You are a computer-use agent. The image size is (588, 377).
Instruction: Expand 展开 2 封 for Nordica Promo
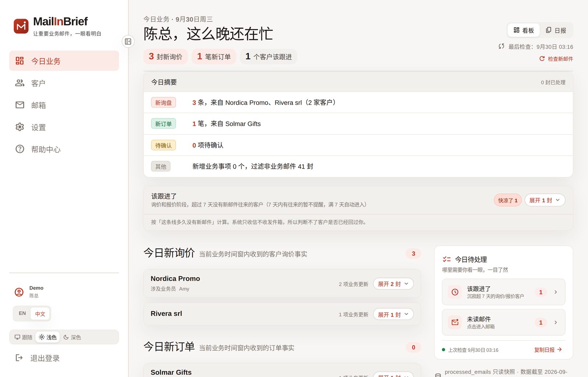click(393, 284)
